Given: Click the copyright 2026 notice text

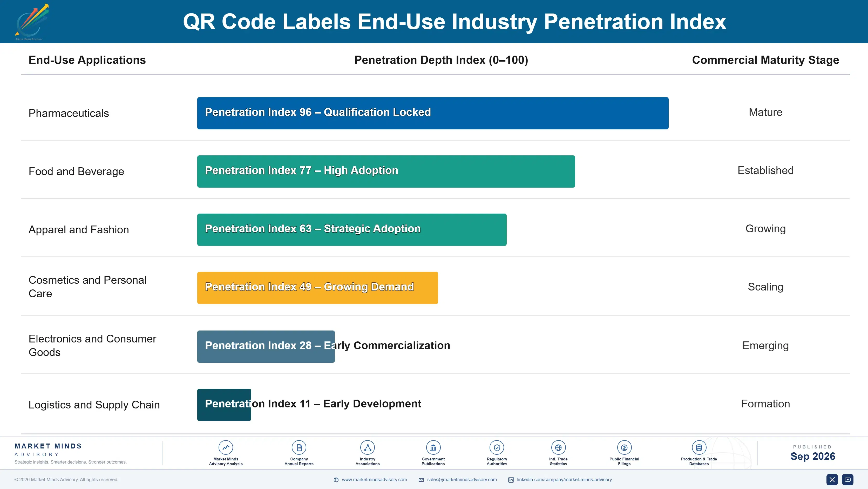Looking at the screenshot, I should [x=66, y=480].
